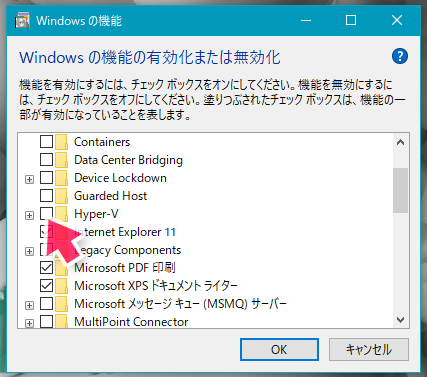427x377 pixels.
Task: Select the Containers label
Action: (102, 142)
